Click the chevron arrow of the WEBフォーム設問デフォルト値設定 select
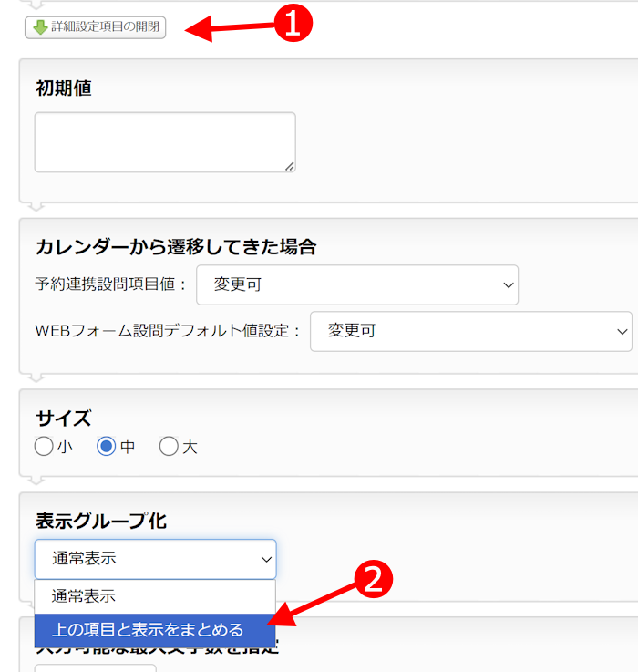The width and height of the screenshot is (638, 672). click(623, 331)
